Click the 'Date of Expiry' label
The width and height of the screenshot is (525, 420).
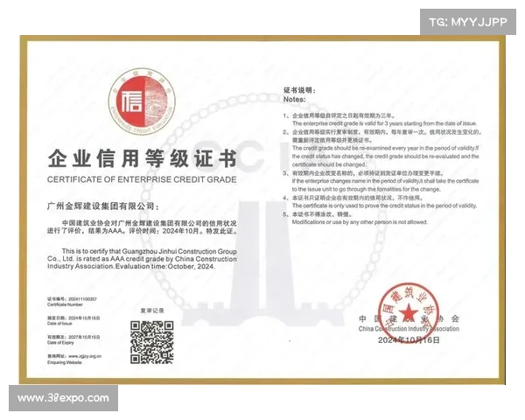[x=60, y=343]
